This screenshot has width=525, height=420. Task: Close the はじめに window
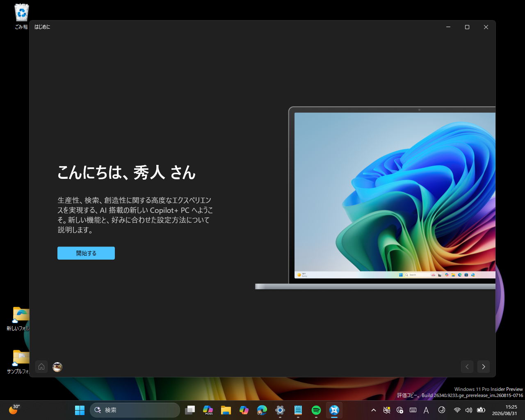pos(486,27)
